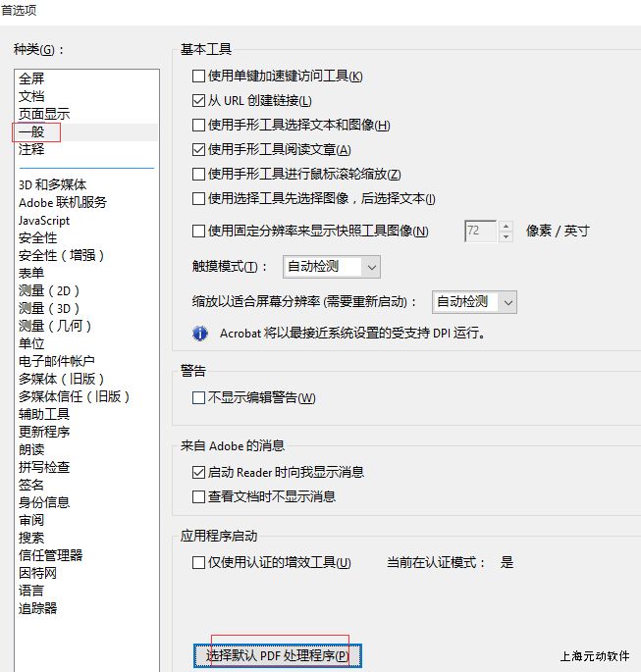This screenshot has height=672, width=641.
Task: Open the JavaScript category
Action: (44, 221)
